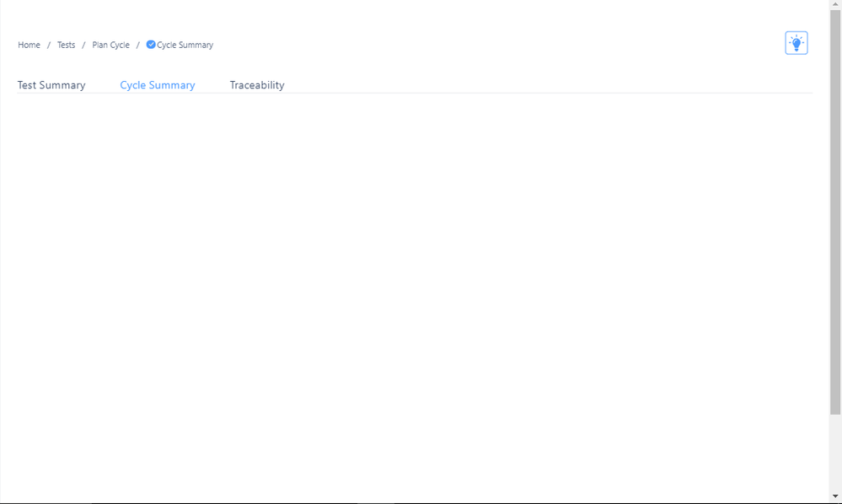Click Cycle Summary in the breadcrumb

point(184,45)
